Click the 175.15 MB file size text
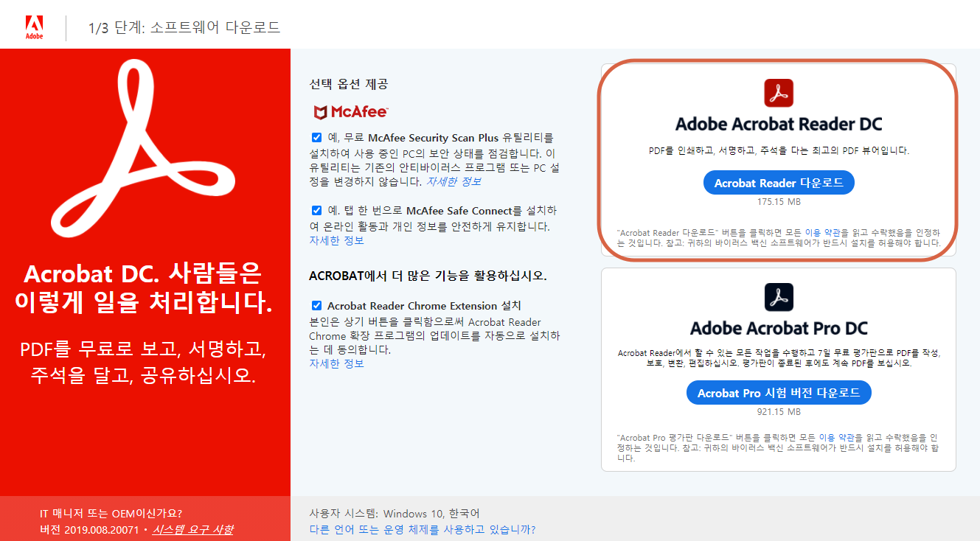980x541 pixels. click(x=779, y=202)
